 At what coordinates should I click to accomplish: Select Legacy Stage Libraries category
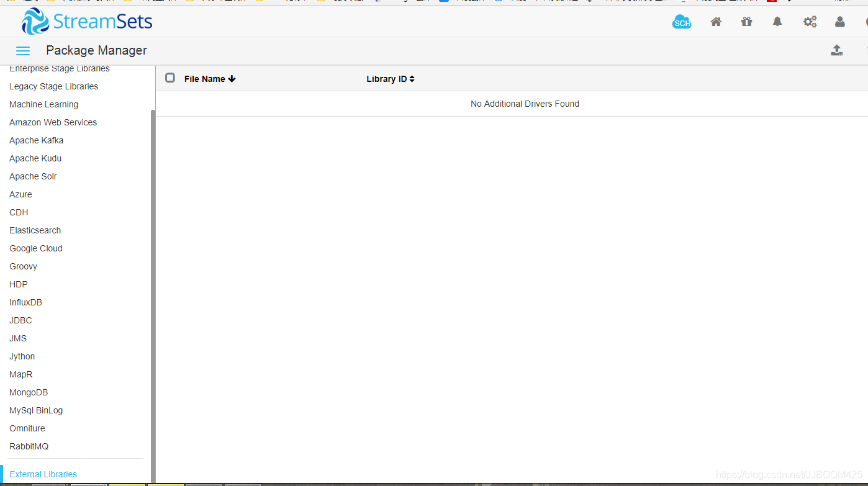coord(53,86)
